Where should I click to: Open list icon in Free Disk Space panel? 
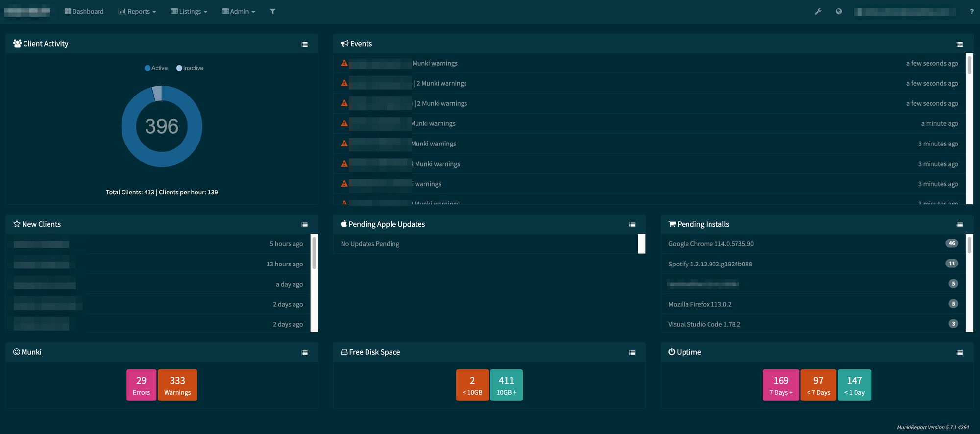point(632,353)
